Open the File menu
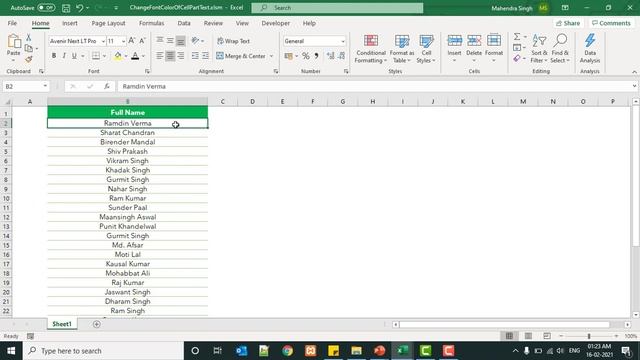Viewport: 640px width, 360px height. [12, 23]
